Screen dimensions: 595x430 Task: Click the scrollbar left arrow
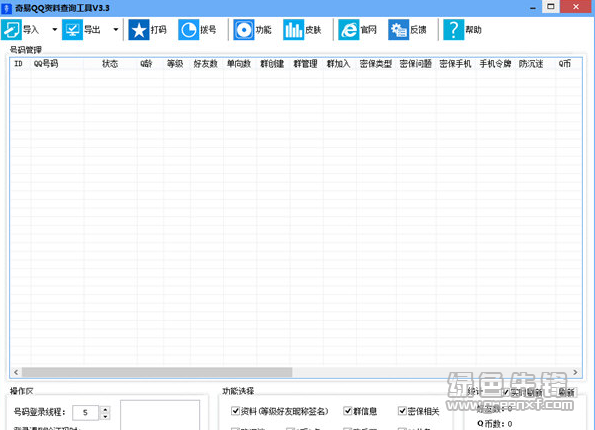(x=16, y=372)
